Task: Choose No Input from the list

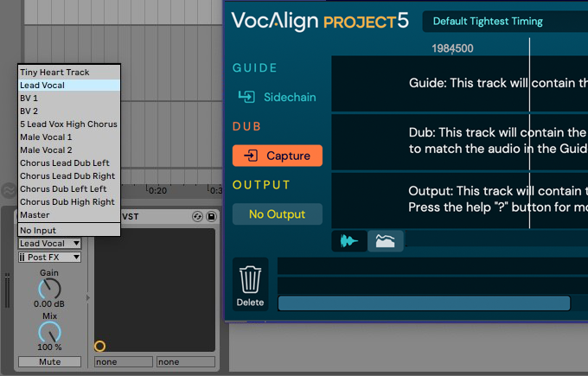Action: pyautogui.click(x=37, y=230)
